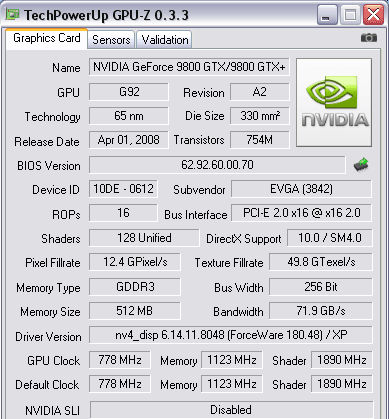The width and height of the screenshot is (389, 419).
Task: Click the Texture Fillrate field 49.8 GTexel/s
Action: pos(321,262)
